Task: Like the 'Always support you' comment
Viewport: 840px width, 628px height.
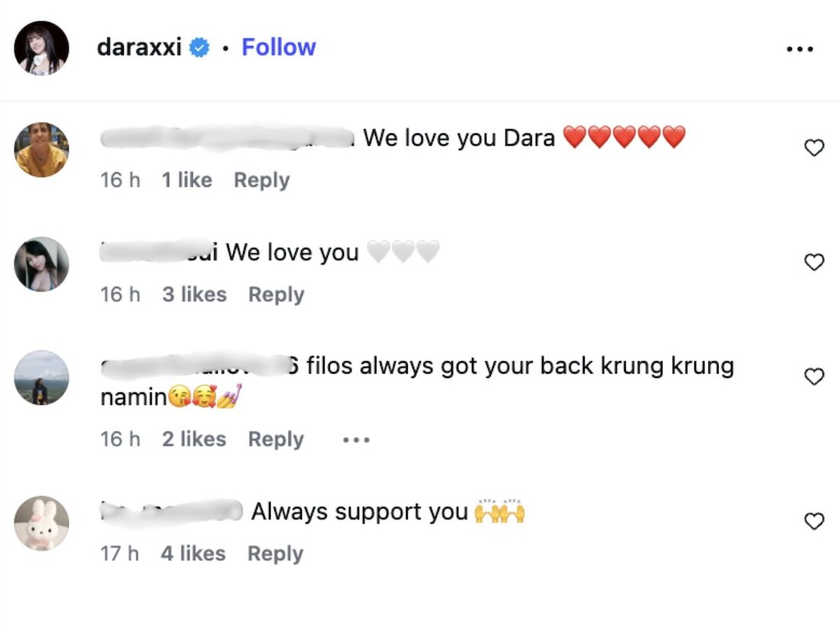Action: (814, 521)
